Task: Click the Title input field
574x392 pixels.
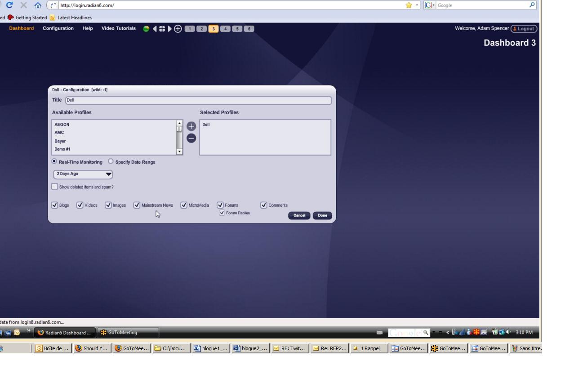Action: [198, 100]
